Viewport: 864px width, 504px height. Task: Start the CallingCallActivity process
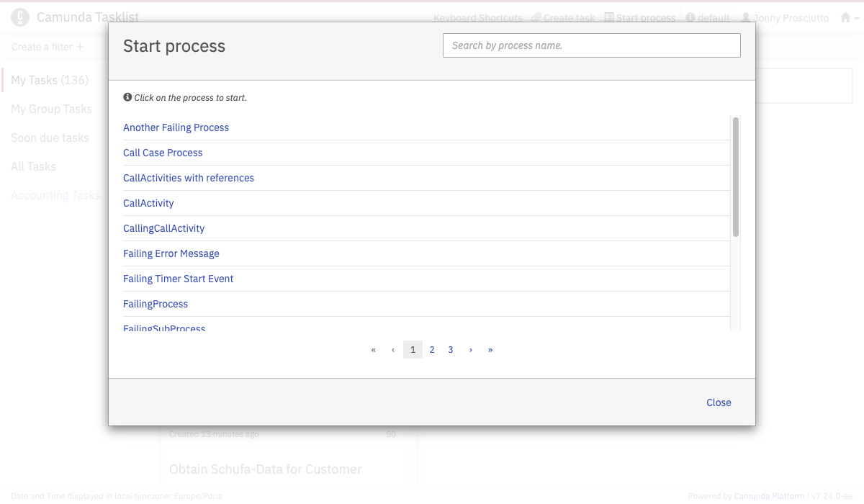[163, 228]
